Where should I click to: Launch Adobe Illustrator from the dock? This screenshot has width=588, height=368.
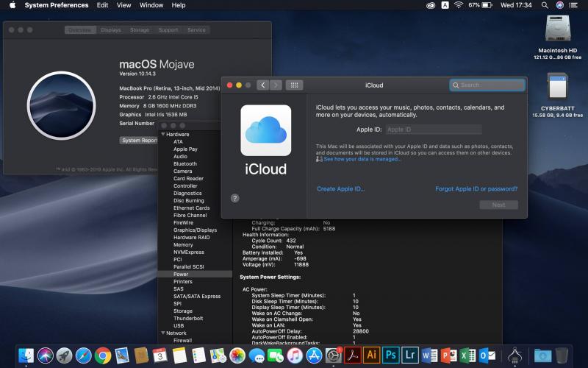tap(372, 355)
